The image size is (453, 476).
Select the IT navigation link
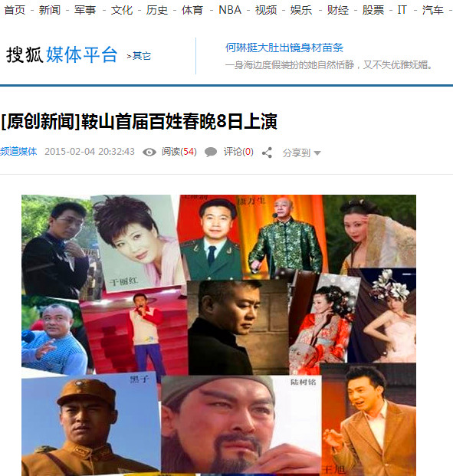click(x=402, y=10)
